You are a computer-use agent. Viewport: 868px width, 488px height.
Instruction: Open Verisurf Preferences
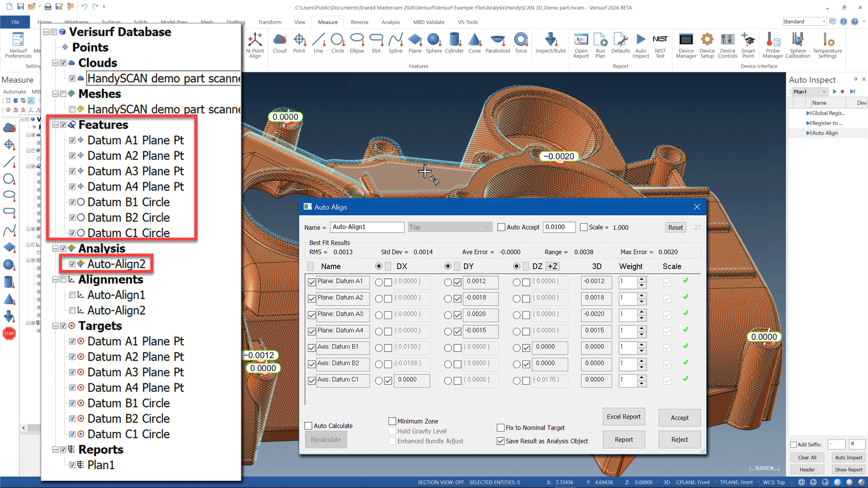click(18, 45)
